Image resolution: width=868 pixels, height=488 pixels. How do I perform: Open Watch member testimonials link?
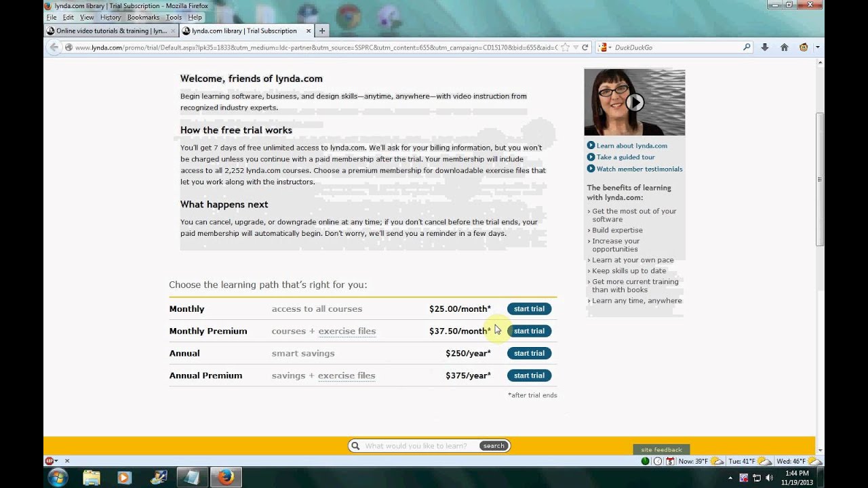(x=639, y=169)
